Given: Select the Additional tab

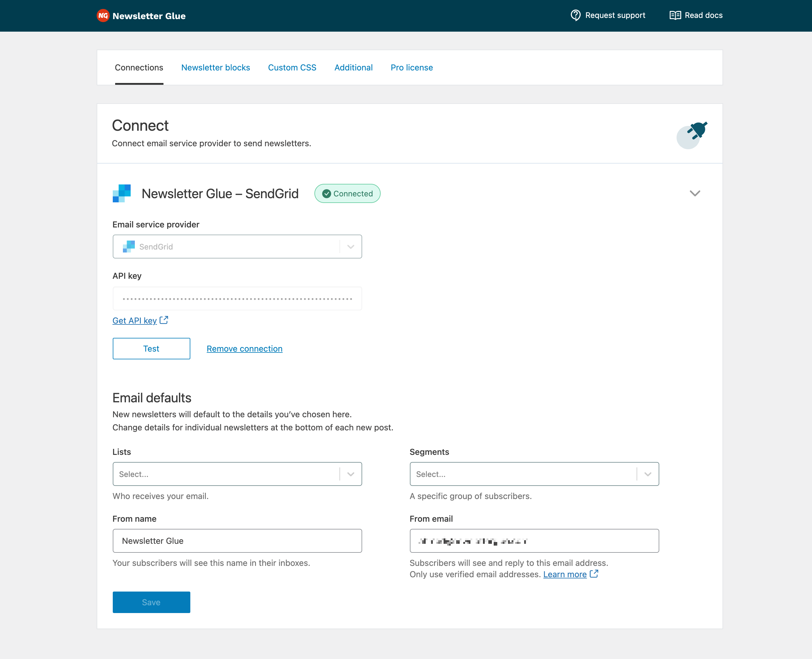Looking at the screenshot, I should pos(353,67).
